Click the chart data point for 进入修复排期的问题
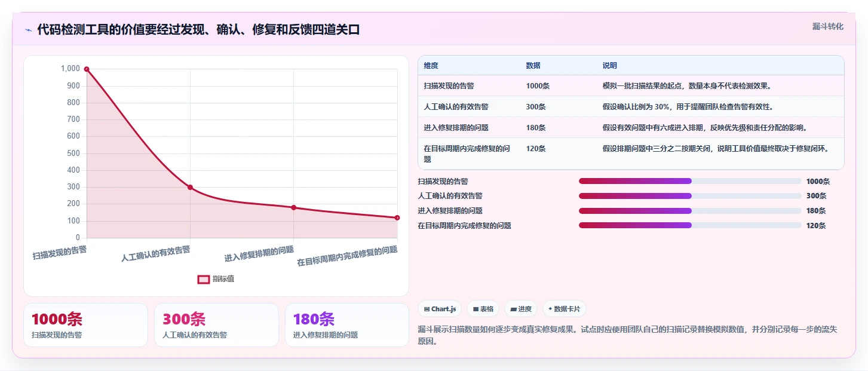Screen dimensions: 868x371 (x=293, y=207)
